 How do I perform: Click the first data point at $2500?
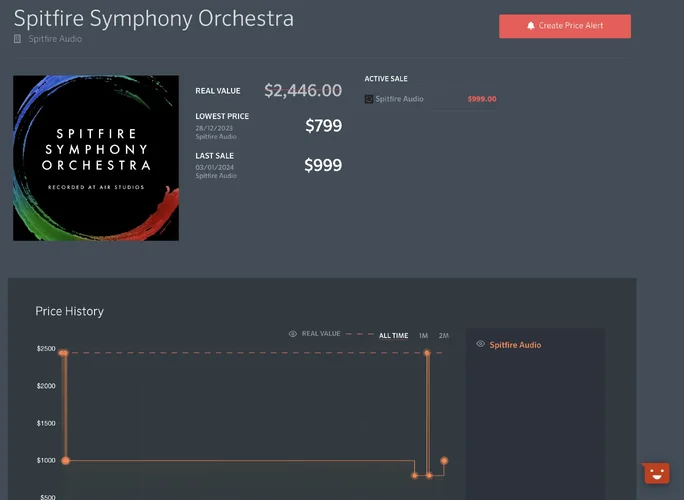coord(63,353)
